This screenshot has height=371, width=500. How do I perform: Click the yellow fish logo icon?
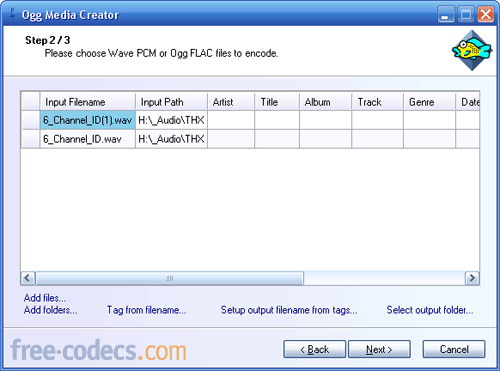coord(472,50)
